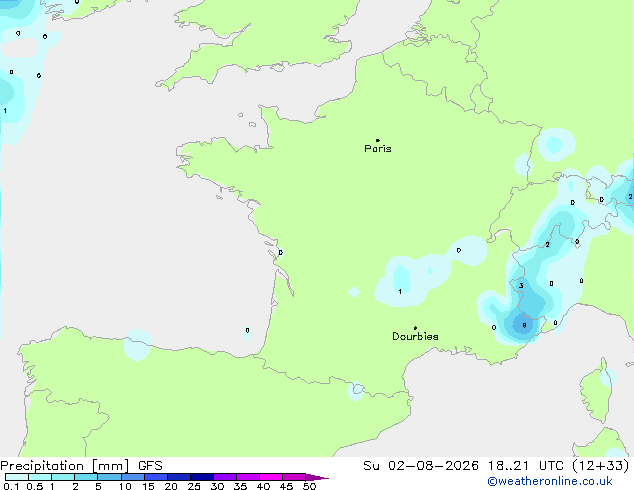634x490 pixels.
Task: Click the Corsica island on the map
Action: click(598, 391)
